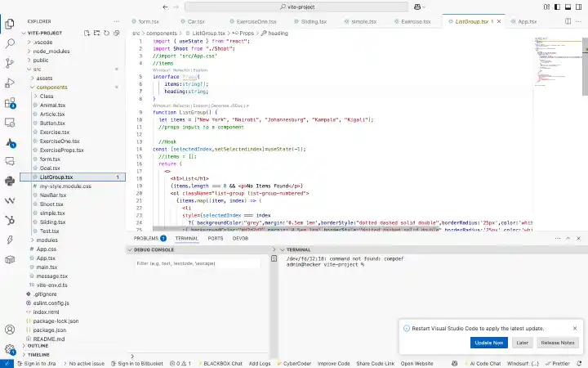The width and height of the screenshot is (588, 368).
Task: Expand the node_modules folder
Action: pos(51,51)
